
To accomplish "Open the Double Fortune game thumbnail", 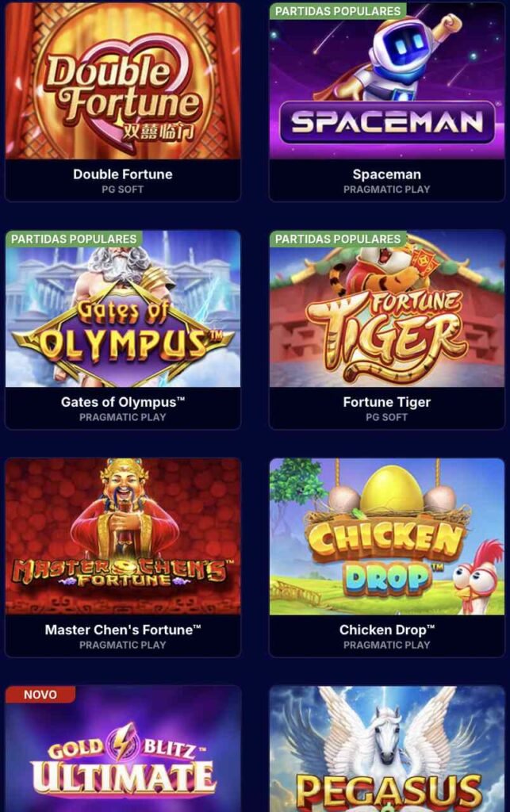I will pos(123,80).
